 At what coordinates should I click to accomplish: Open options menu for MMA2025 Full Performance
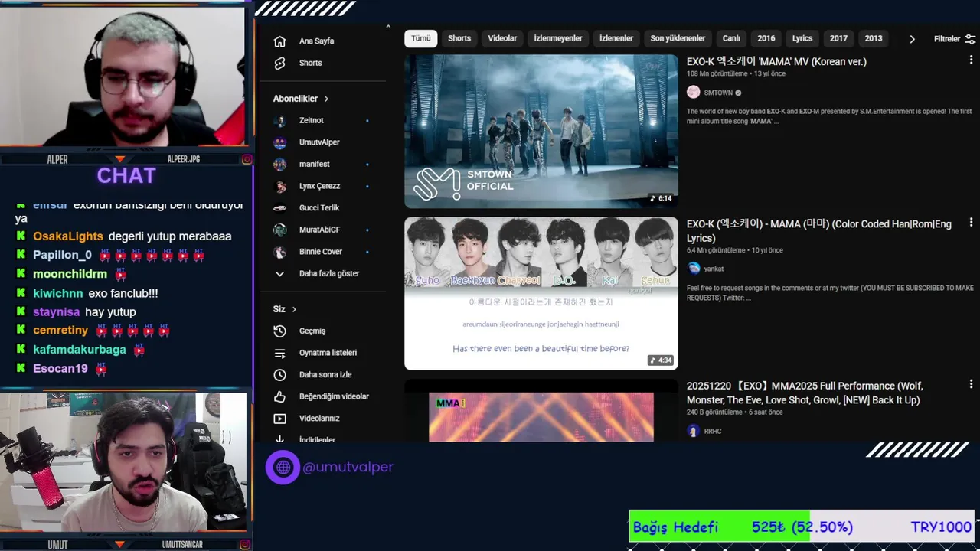971,385
